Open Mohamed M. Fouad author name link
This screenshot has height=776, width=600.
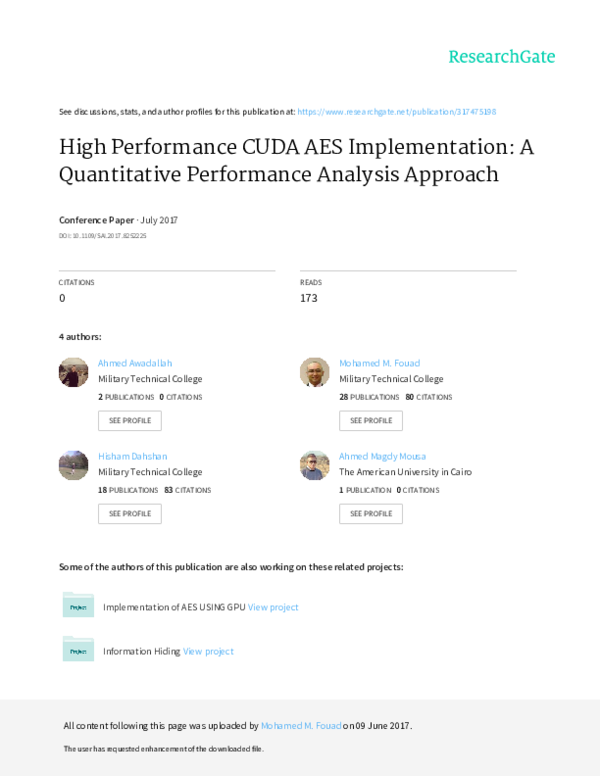[x=379, y=363]
